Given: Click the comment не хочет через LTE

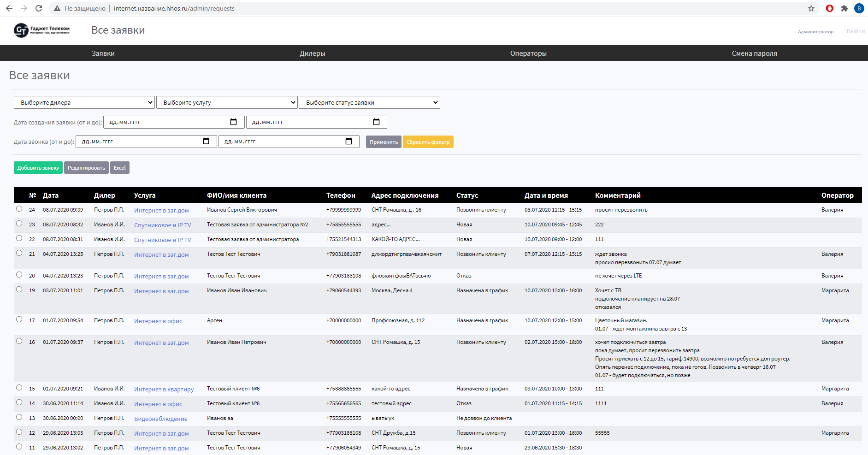Looking at the screenshot, I should [618, 276].
